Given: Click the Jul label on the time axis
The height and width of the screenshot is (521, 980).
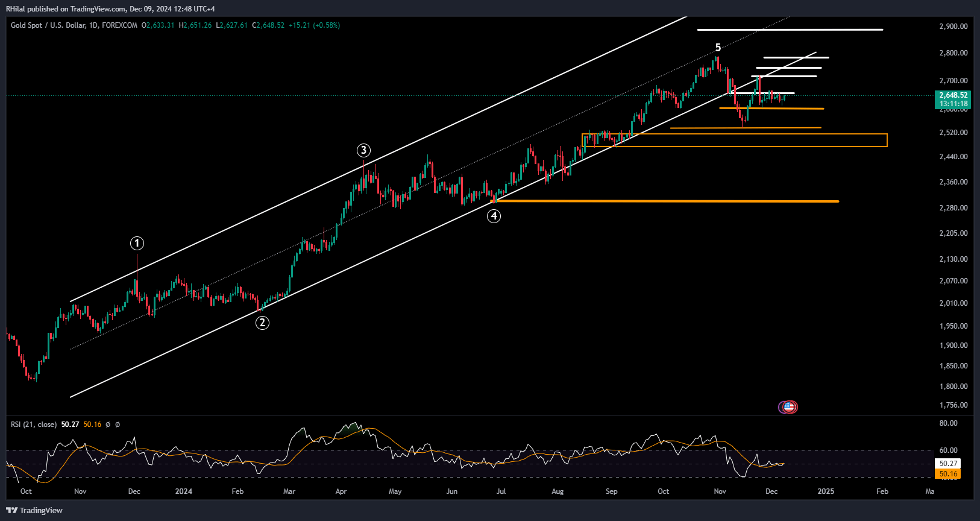Looking at the screenshot, I should click(501, 491).
